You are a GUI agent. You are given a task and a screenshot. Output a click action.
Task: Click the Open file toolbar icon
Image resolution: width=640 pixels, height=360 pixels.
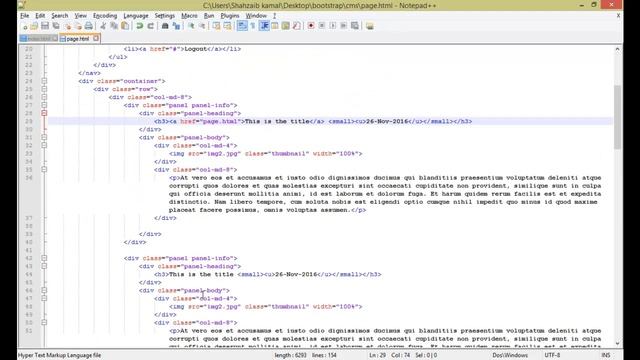pyautogui.click(x=34, y=26)
